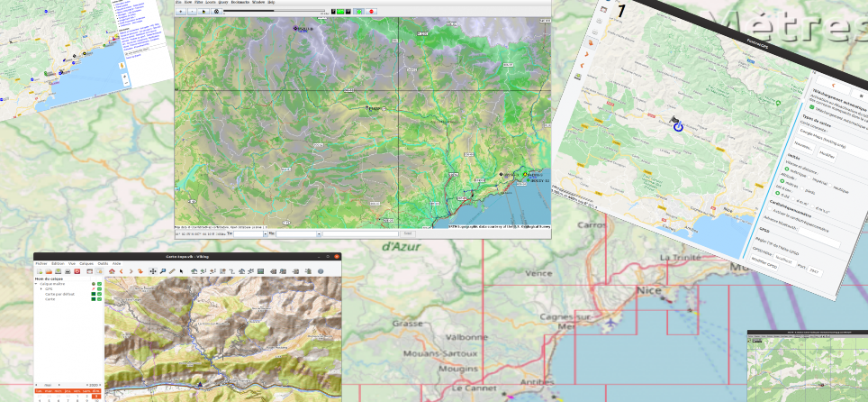Click the message text field beside Send button
Image resolution: width=868 pixels, height=402 pixels.
pyautogui.click(x=360, y=233)
